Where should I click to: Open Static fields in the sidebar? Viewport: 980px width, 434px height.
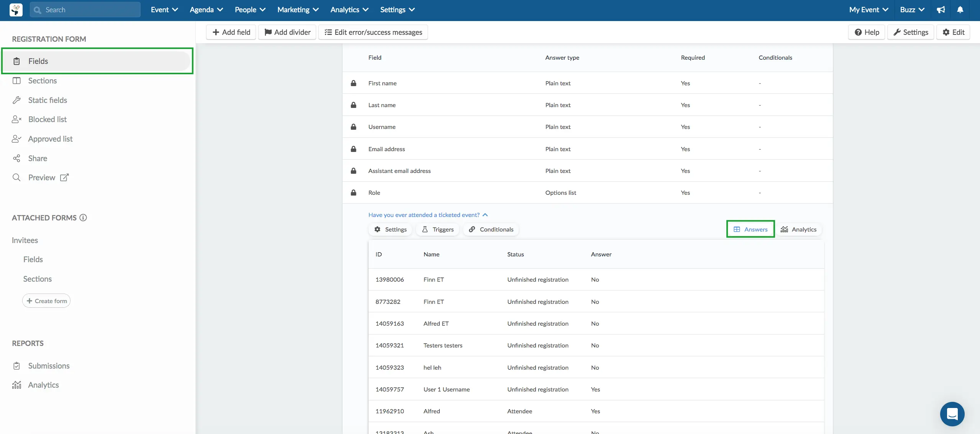coord(48,100)
